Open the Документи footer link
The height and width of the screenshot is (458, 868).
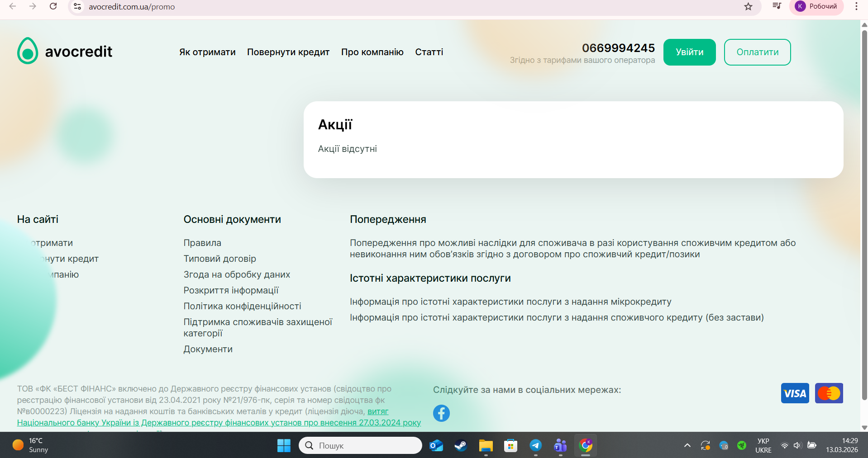tap(208, 349)
